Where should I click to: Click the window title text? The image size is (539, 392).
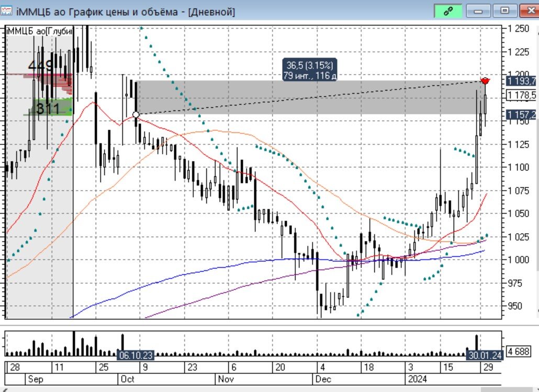point(126,12)
